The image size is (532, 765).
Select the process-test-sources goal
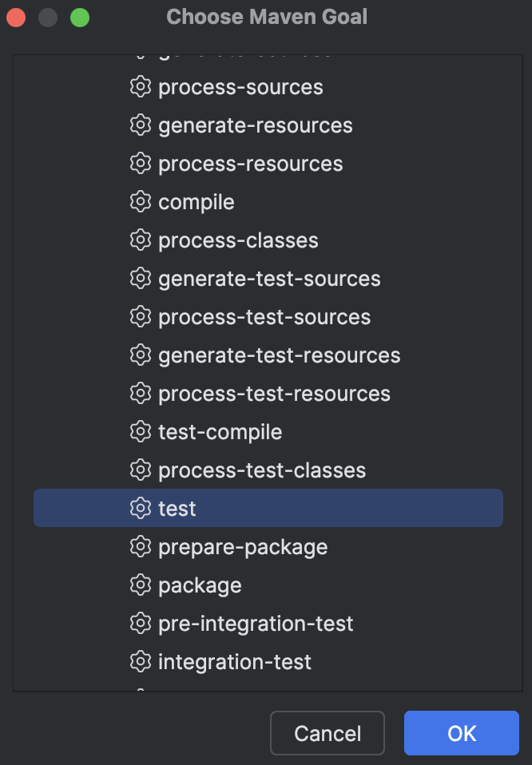265,317
